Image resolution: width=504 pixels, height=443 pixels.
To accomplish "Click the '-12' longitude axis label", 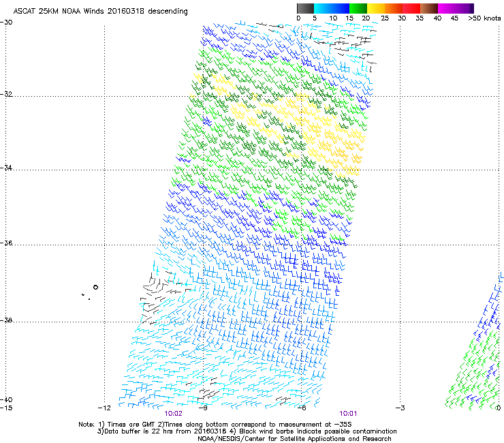I will tap(104, 408).
